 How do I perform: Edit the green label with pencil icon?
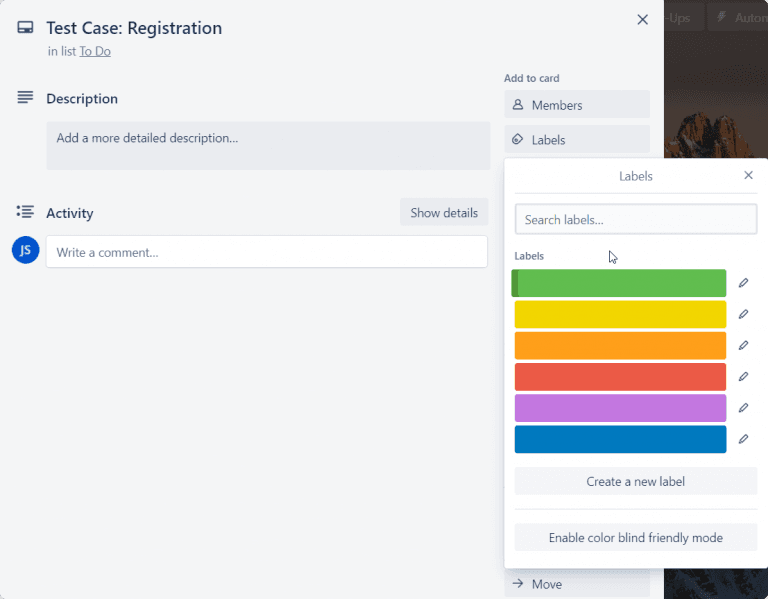tap(743, 283)
